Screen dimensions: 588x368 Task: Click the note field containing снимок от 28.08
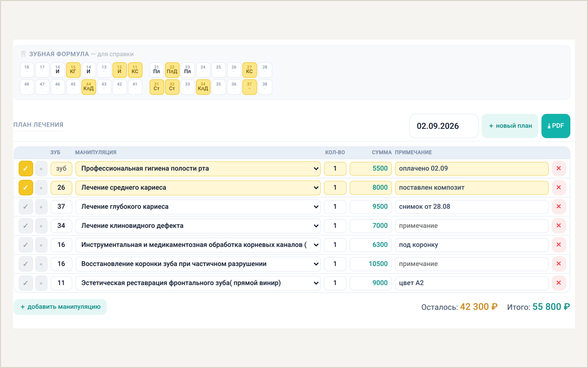pyautogui.click(x=472, y=207)
